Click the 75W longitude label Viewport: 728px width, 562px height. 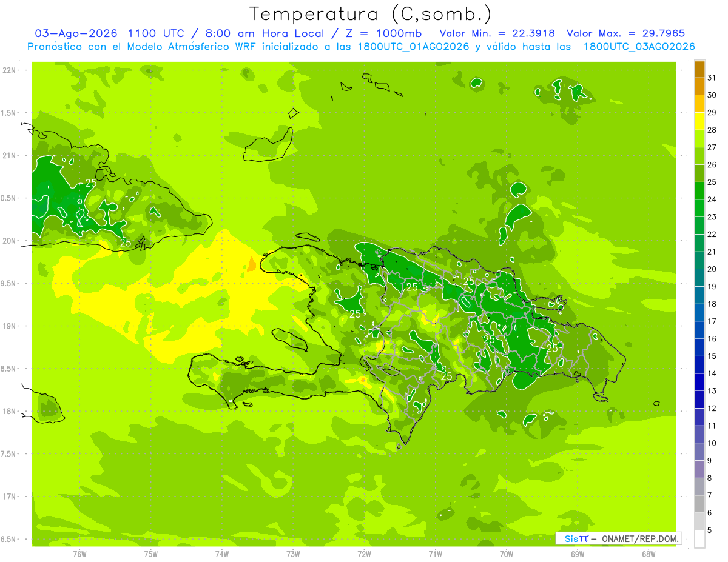point(151,554)
